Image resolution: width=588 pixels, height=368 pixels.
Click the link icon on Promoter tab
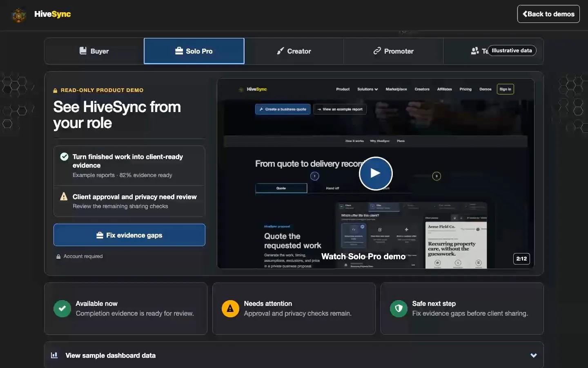377,51
